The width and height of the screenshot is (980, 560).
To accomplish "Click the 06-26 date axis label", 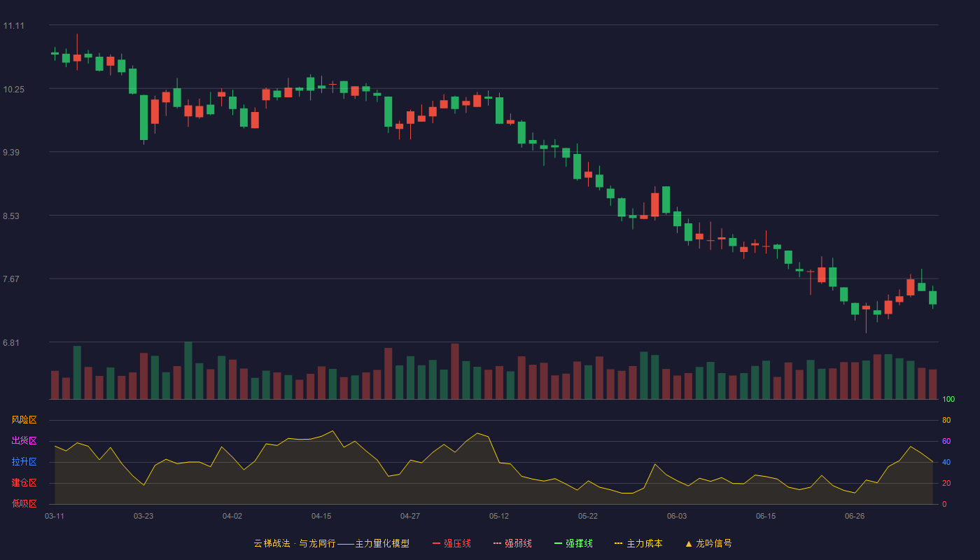I will (855, 516).
